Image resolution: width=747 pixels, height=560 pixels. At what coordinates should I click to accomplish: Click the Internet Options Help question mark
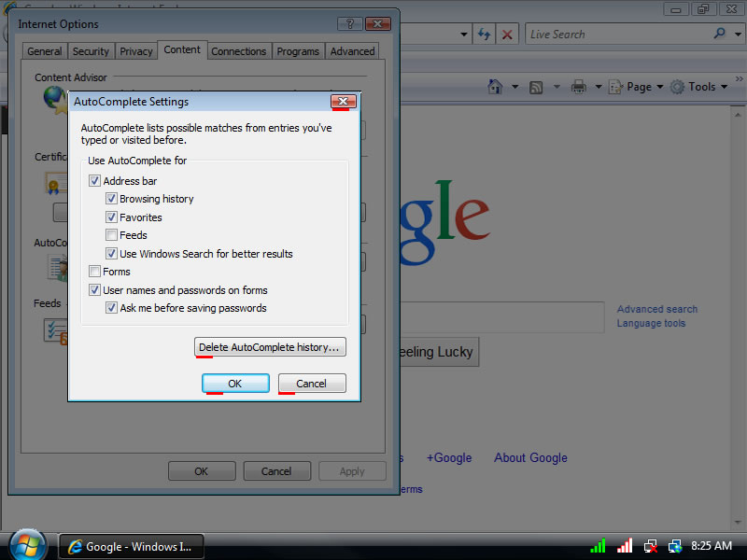coord(348,23)
